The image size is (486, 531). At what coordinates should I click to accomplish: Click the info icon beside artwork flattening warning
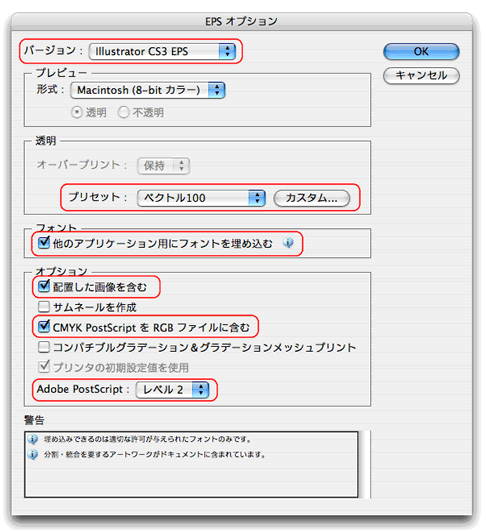coord(33,454)
